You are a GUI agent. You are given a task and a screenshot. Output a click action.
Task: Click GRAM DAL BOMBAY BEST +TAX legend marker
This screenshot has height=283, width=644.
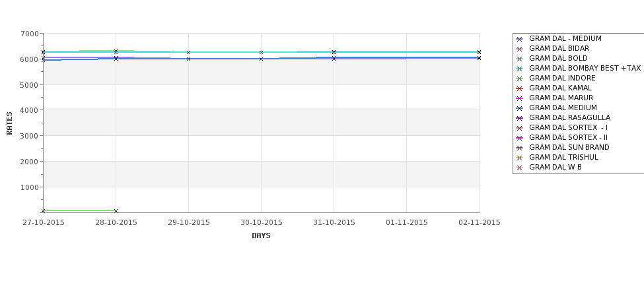519,69
